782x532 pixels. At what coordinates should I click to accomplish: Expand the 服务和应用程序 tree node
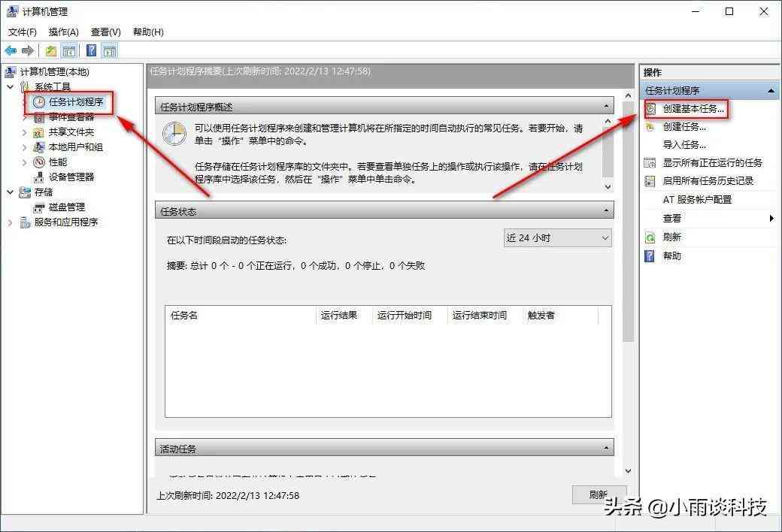11,222
